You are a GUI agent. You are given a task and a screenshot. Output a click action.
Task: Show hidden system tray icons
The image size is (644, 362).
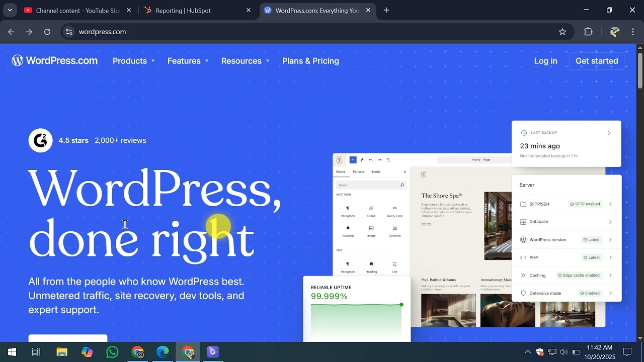coord(527,352)
